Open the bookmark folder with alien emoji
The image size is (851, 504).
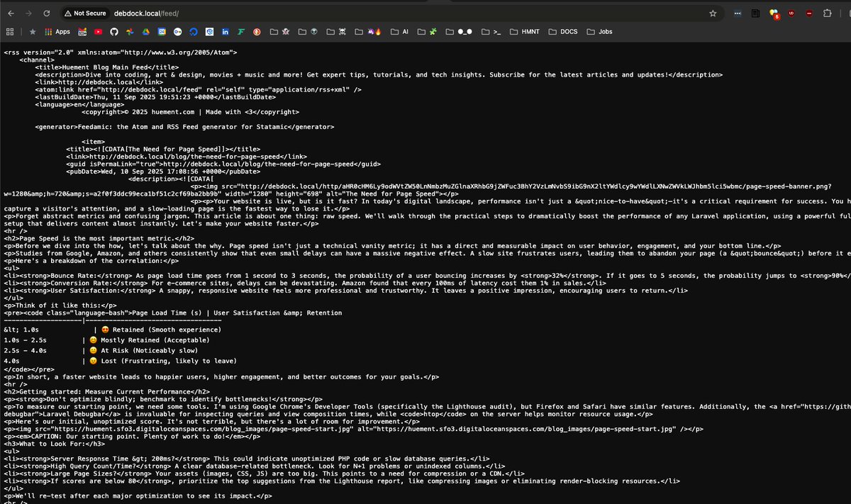pos(308,32)
